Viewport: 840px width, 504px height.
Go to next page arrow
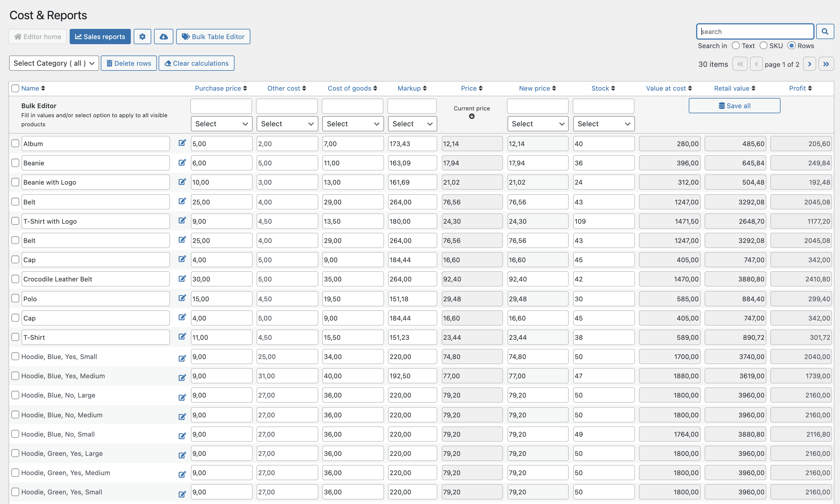coord(810,64)
